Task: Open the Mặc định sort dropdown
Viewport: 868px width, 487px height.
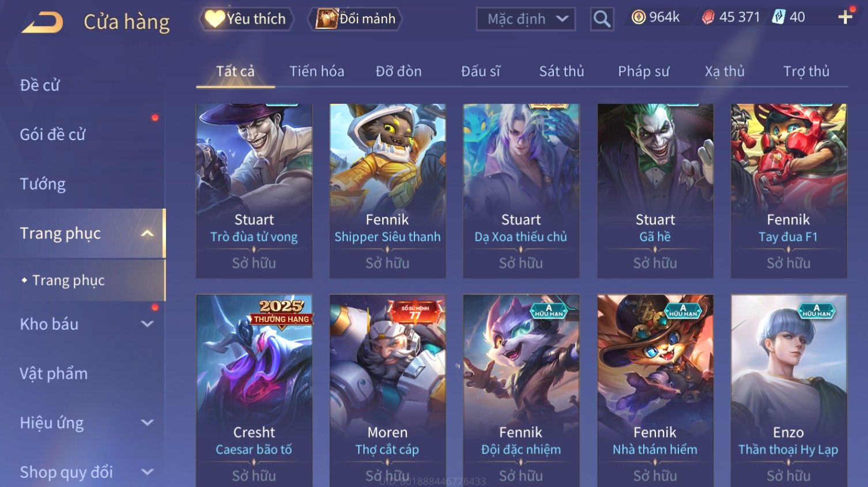Action: [526, 19]
